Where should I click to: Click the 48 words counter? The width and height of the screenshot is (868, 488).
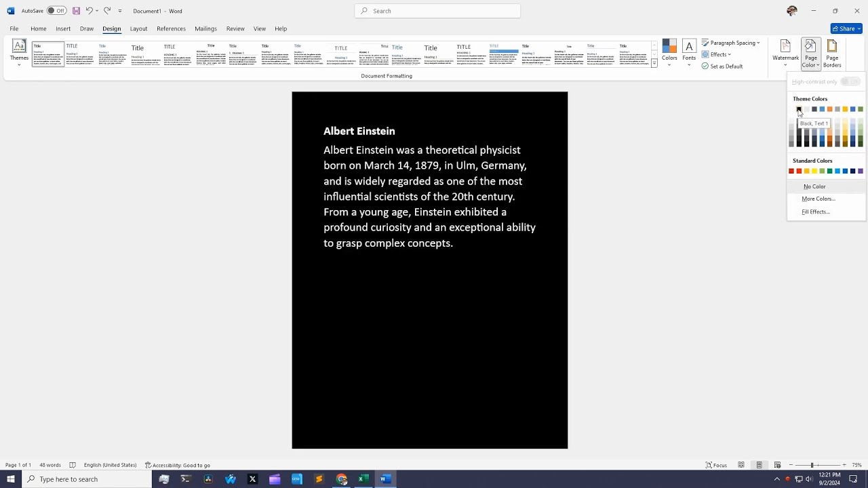(50, 465)
